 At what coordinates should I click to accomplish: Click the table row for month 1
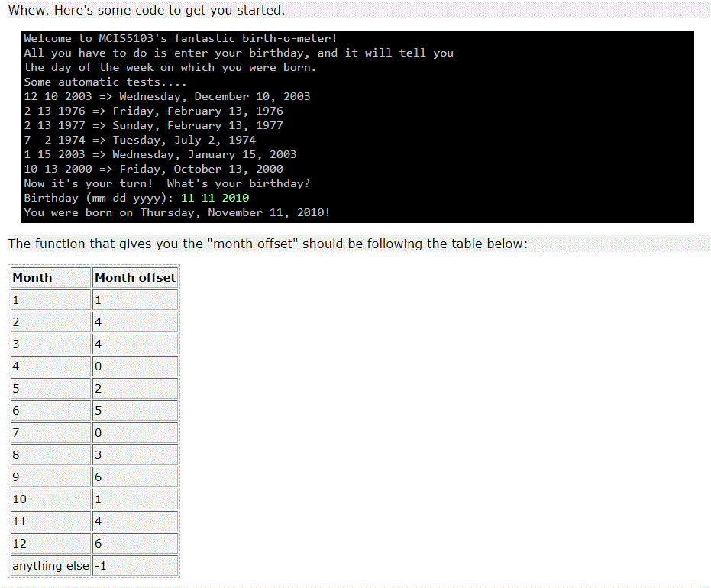pos(50,299)
